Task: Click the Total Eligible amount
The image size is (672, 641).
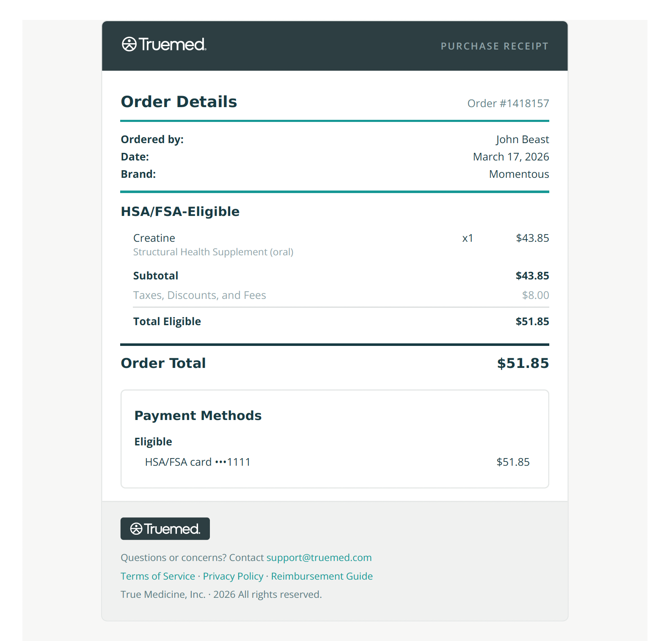Action: click(532, 321)
